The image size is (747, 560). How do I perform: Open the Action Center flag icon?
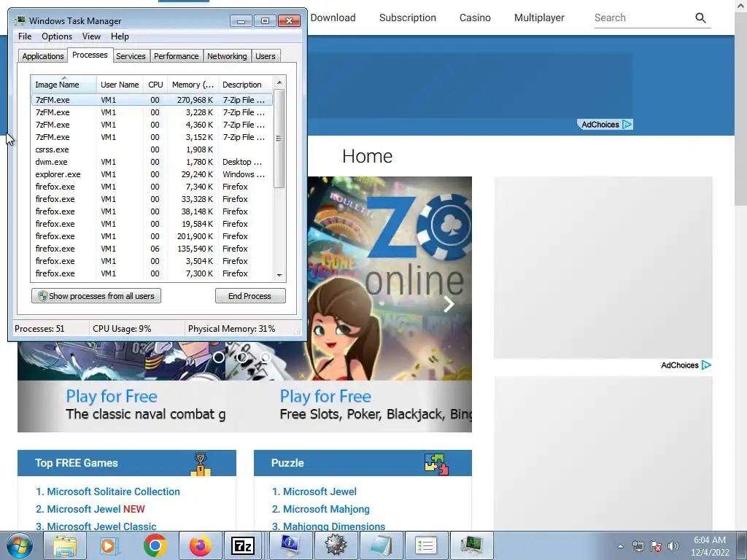656,546
